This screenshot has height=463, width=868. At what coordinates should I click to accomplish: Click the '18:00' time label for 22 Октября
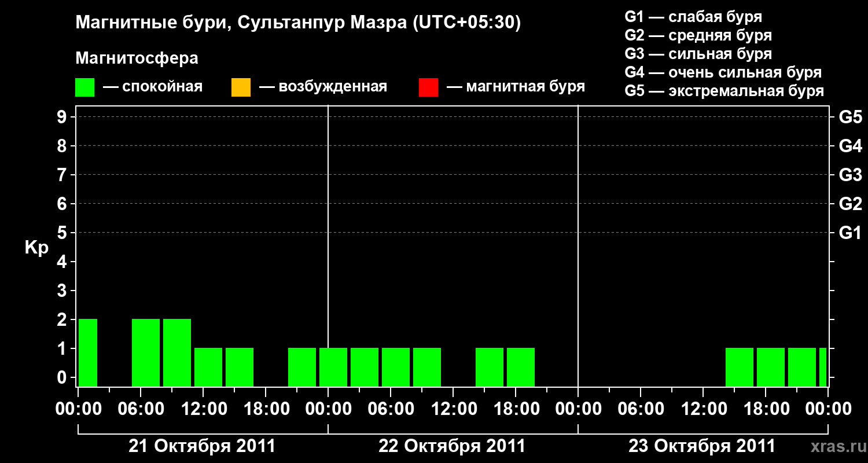tap(516, 409)
